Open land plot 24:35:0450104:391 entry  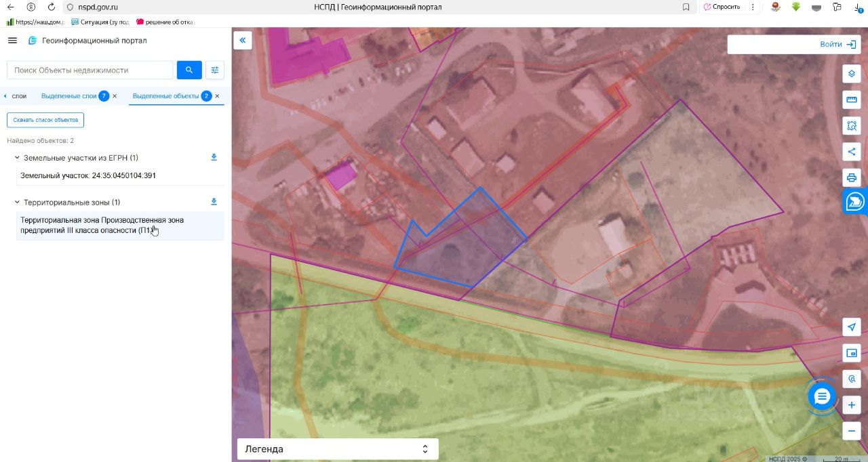coord(120,175)
